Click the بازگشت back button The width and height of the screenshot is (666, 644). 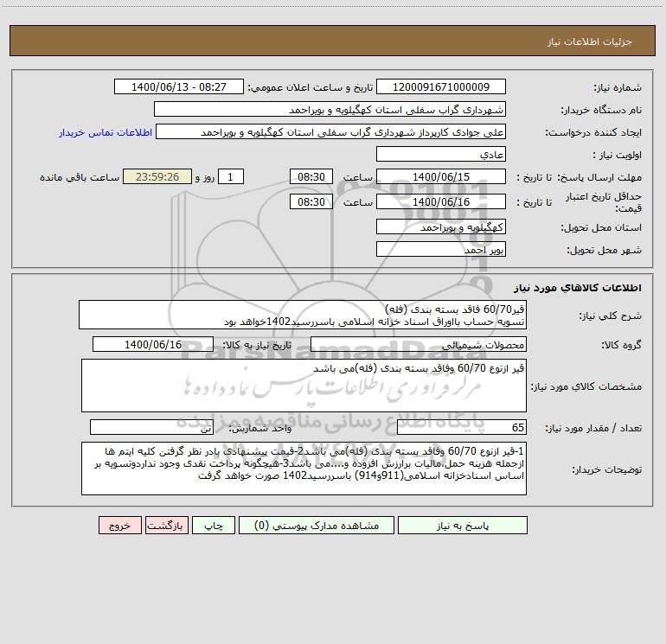166,526
